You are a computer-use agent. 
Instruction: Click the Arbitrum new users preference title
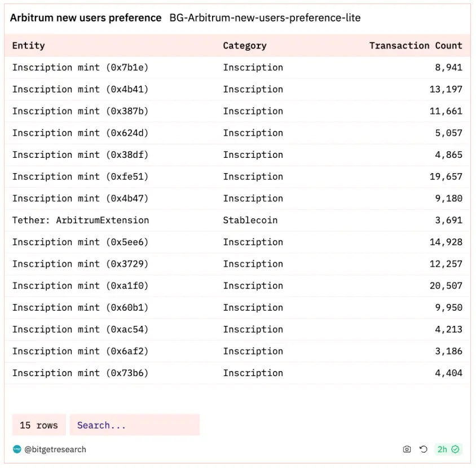click(86, 17)
